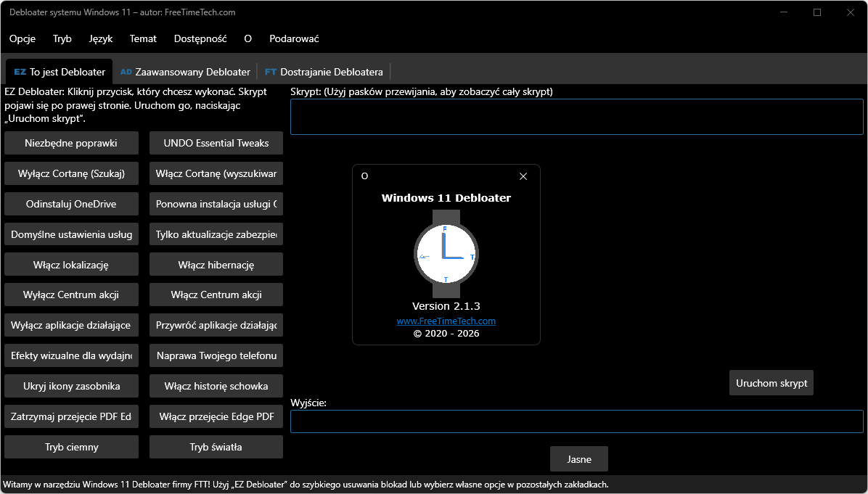The width and height of the screenshot is (868, 494).
Task: Click Domyślne ustawienia usług button
Action: tap(71, 234)
